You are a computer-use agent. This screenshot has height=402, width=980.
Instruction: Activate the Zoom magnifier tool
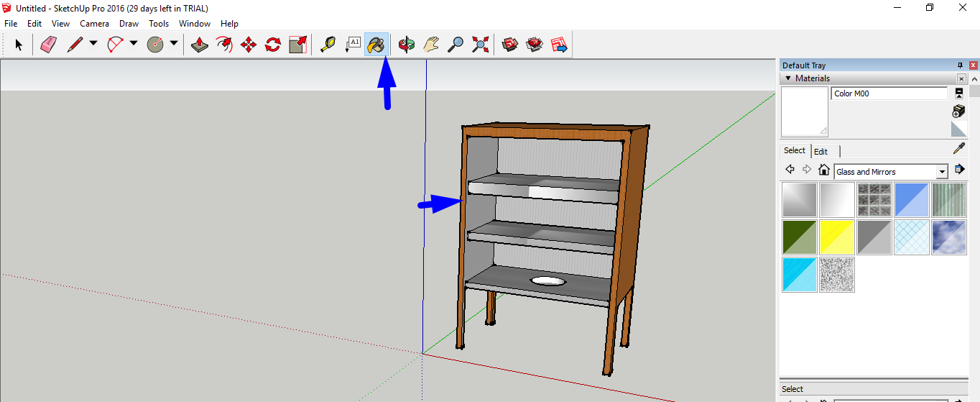(x=456, y=45)
